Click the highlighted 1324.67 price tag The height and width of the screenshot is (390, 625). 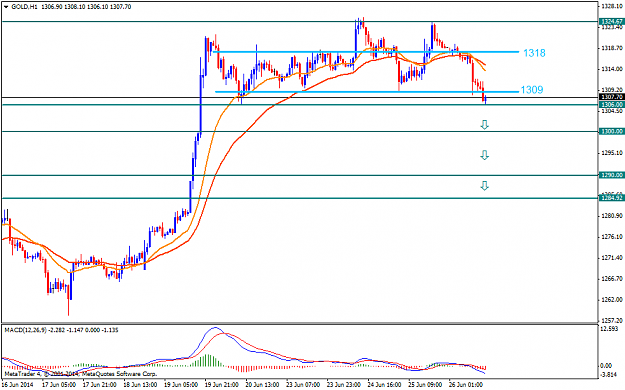tap(612, 21)
